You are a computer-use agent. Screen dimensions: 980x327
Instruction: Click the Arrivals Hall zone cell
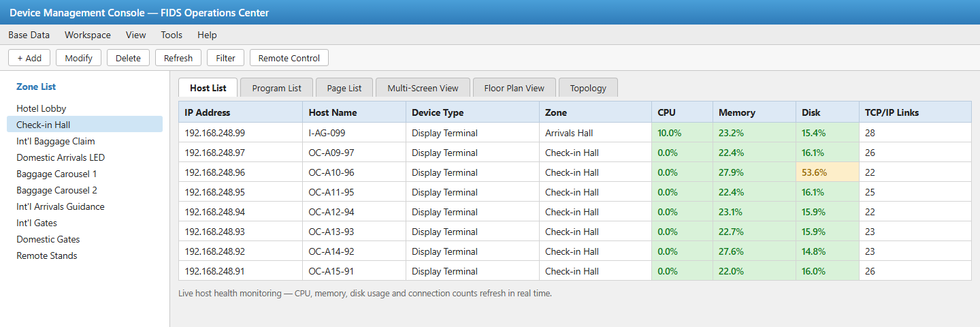point(595,133)
